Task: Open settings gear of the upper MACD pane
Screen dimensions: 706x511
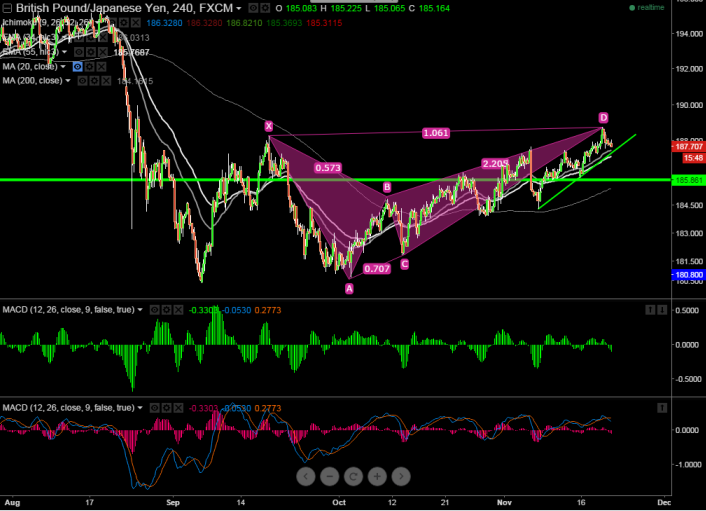Action: coord(166,310)
